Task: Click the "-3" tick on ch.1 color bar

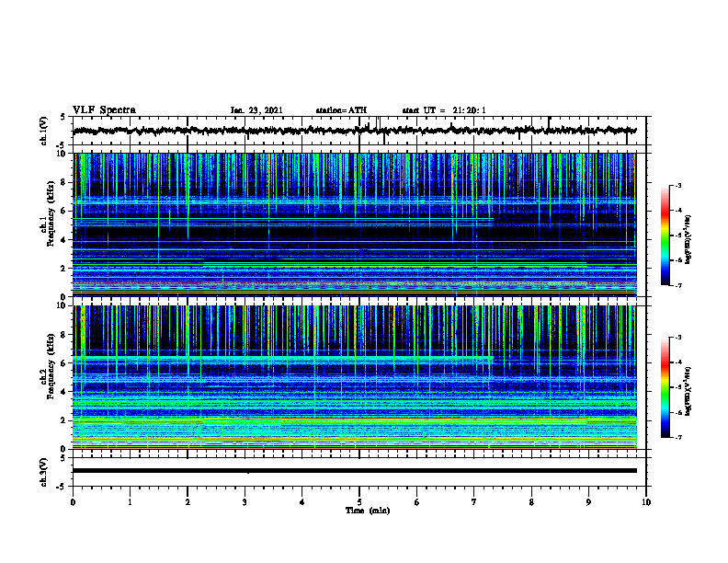Action: point(677,185)
